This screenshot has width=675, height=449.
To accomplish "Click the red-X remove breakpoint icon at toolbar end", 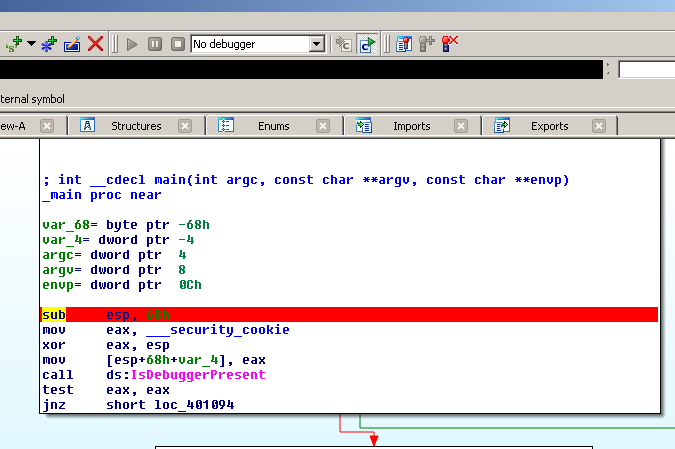I will [x=450, y=44].
